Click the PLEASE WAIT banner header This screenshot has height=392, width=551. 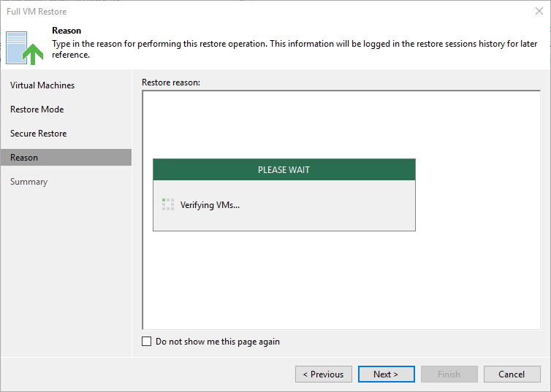(x=284, y=170)
